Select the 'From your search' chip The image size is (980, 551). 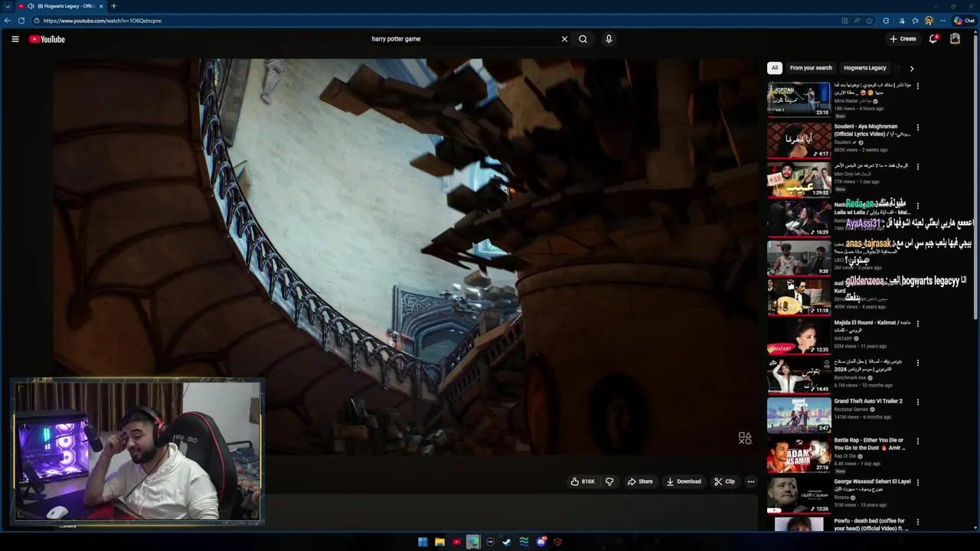coord(811,68)
